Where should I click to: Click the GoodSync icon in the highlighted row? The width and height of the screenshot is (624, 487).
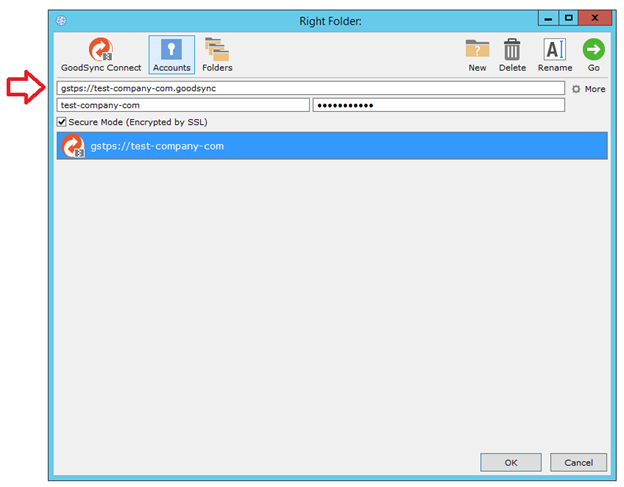click(73, 146)
